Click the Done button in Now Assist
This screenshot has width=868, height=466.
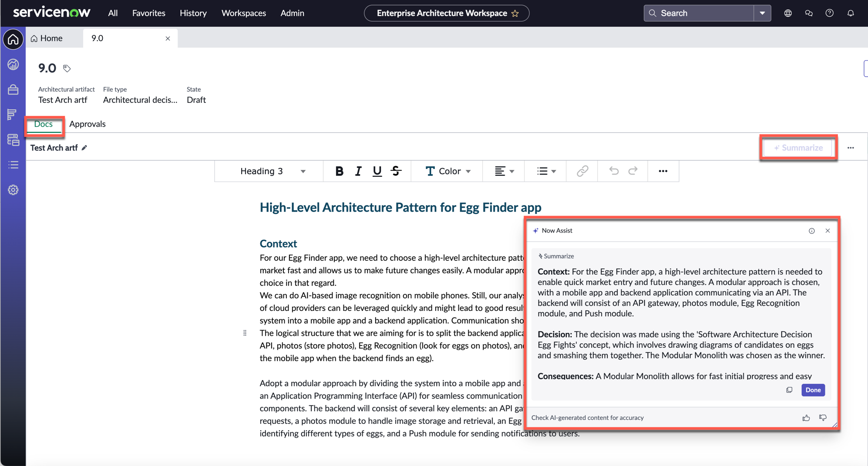pos(813,390)
